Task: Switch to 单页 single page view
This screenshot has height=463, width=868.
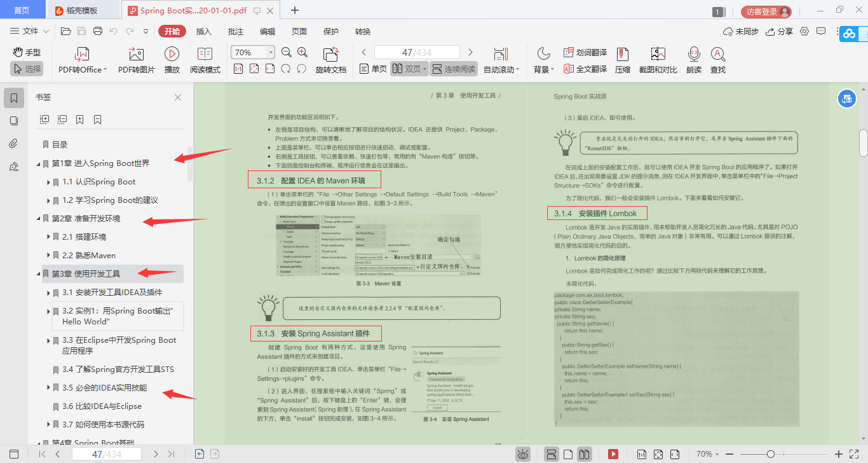Action: click(373, 69)
